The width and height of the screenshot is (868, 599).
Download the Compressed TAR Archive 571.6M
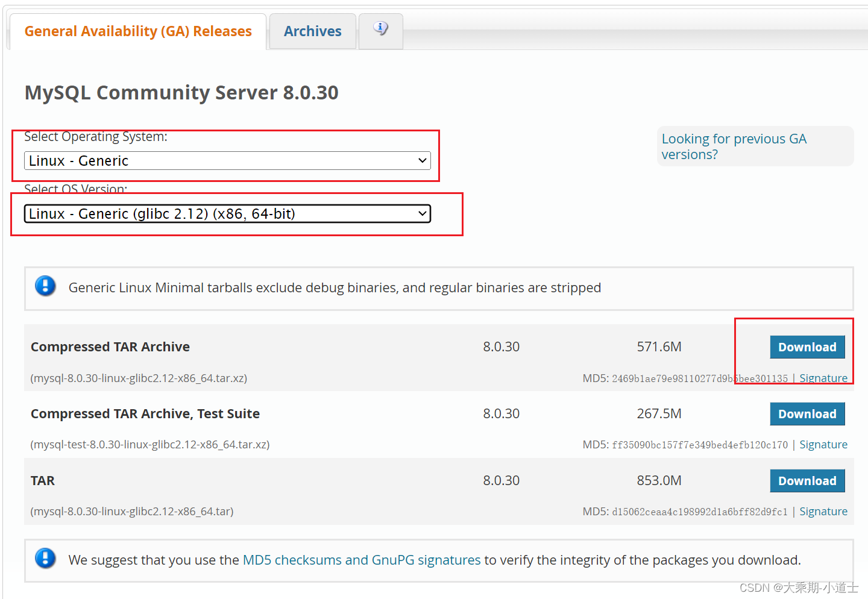(x=807, y=347)
